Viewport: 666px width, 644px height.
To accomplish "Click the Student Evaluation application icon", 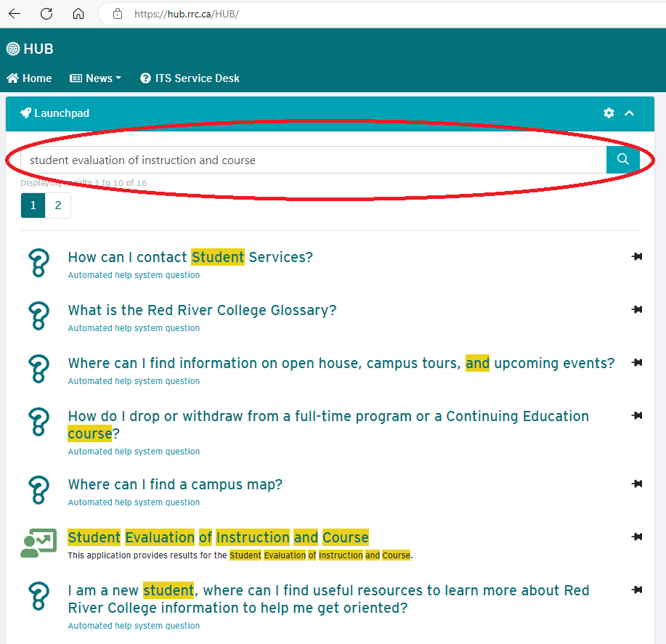I will pos(38,544).
